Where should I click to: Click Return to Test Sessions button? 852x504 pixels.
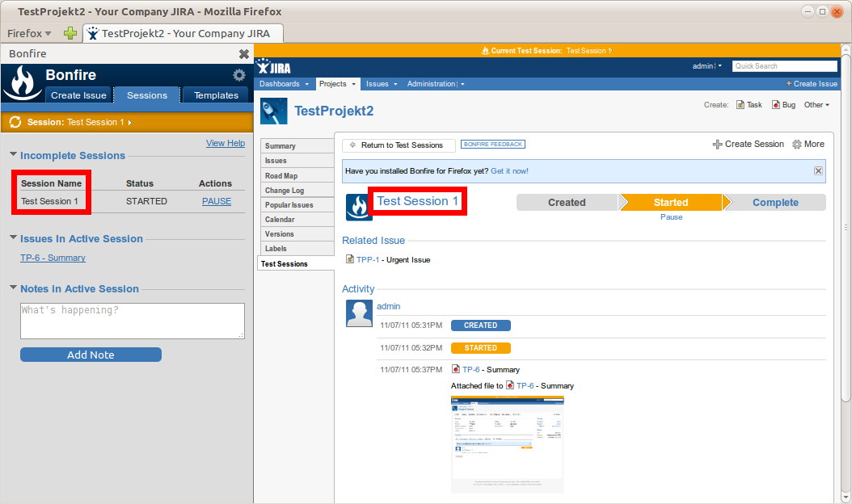397,145
